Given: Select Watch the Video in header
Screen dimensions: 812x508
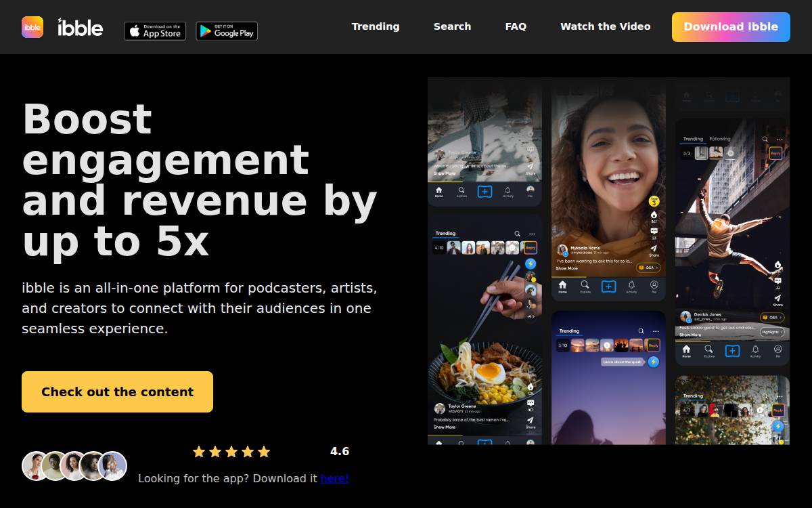Looking at the screenshot, I should (x=606, y=26).
